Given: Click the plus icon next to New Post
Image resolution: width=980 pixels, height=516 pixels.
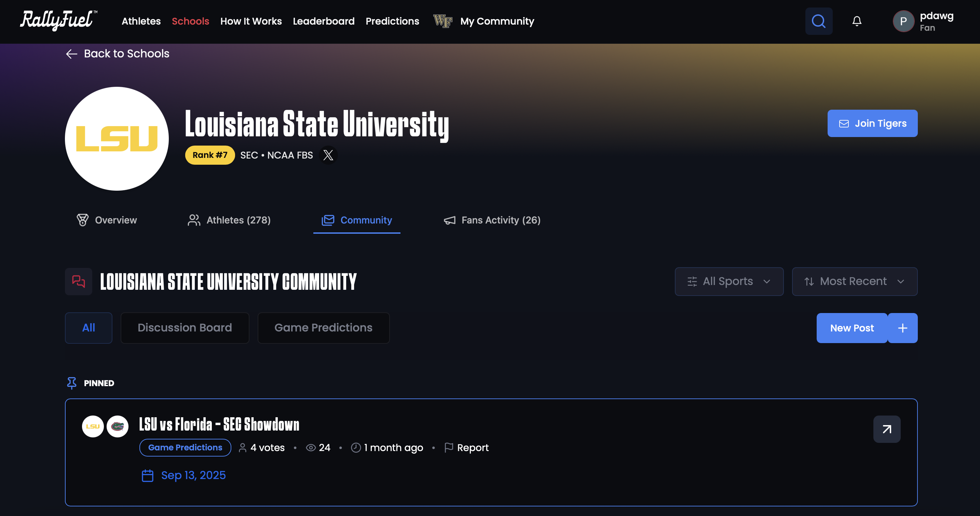Looking at the screenshot, I should click(x=903, y=328).
